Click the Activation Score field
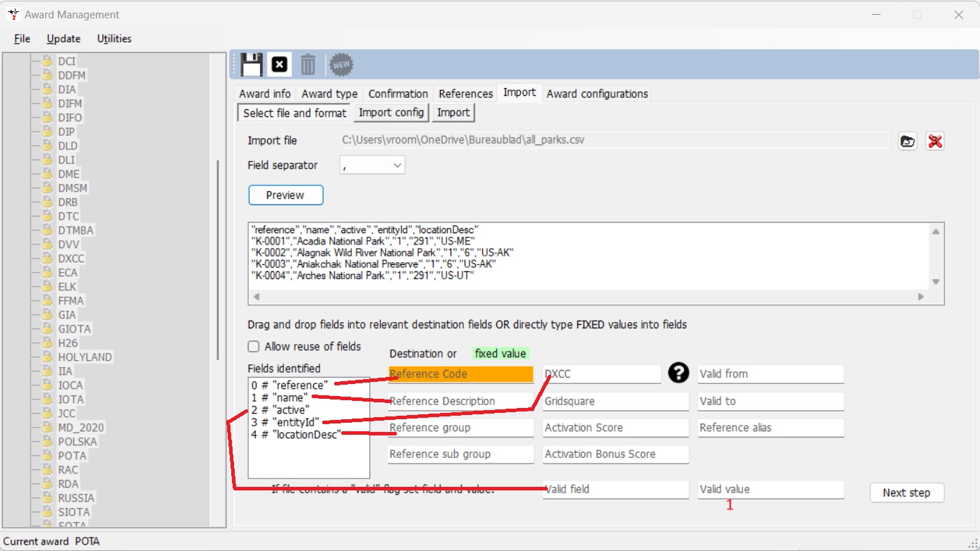 coord(616,428)
